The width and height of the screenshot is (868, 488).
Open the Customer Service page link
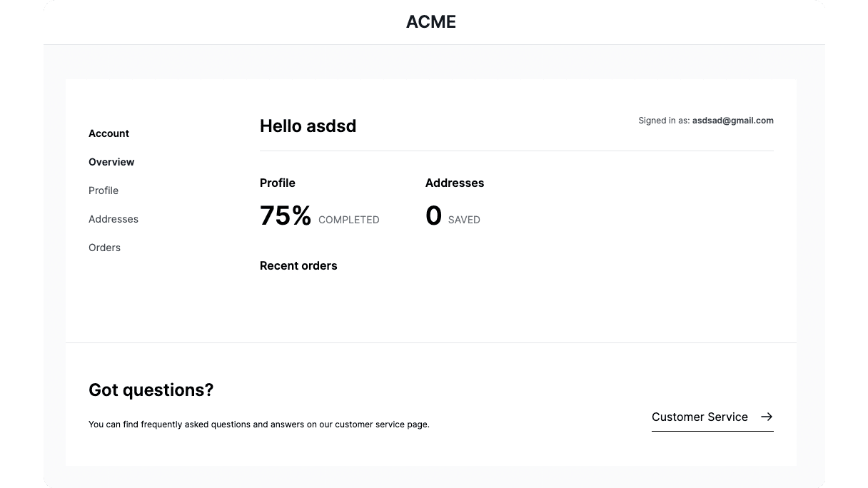[700, 417]
